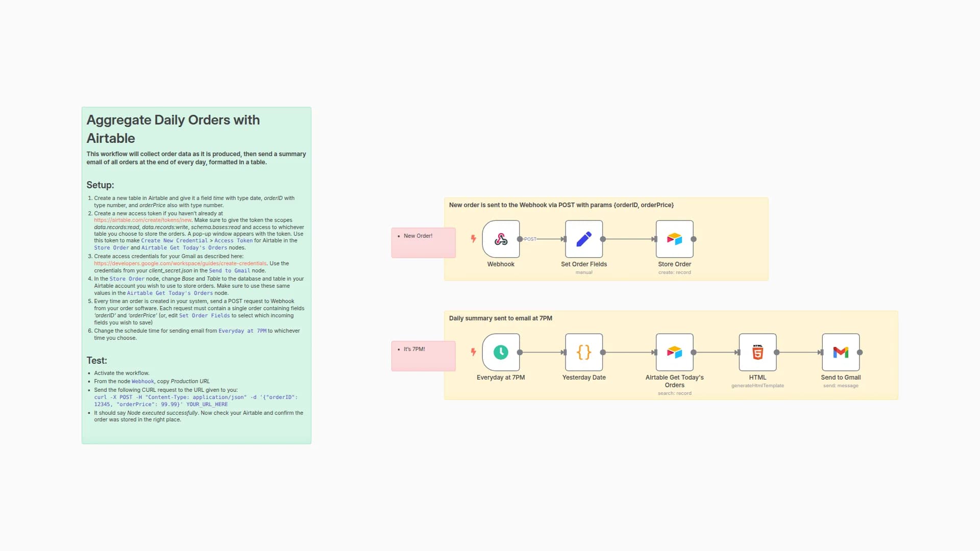Click the Set Order Fields label

[x=584, y=264]
